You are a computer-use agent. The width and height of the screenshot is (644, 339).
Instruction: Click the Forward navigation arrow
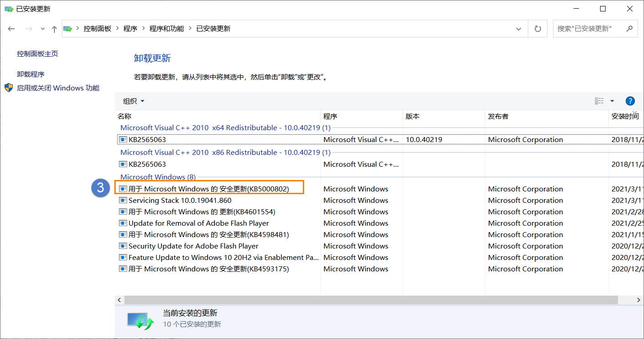(29, 29)
